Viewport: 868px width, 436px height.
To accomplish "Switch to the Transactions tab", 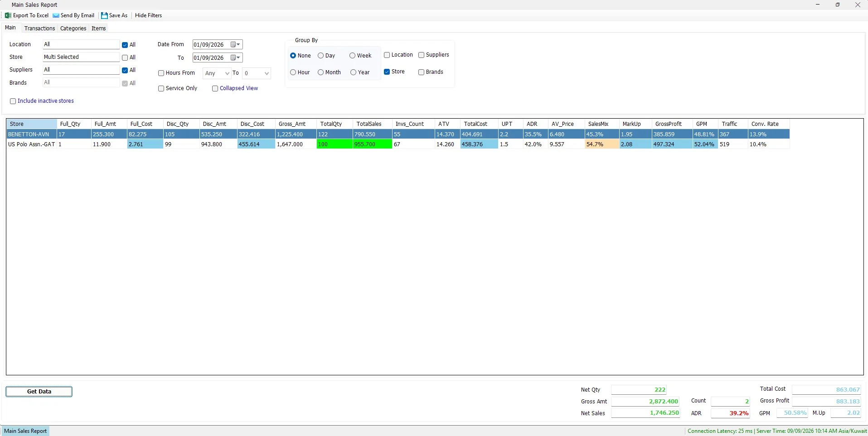I will pos(39,28).
